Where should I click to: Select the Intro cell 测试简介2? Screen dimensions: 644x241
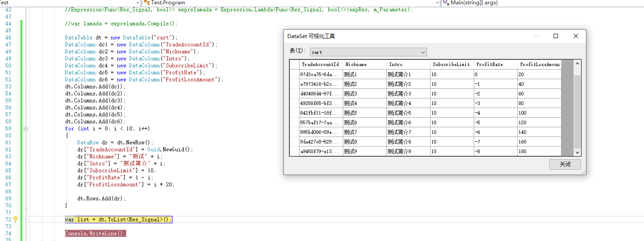coord(408,84)
